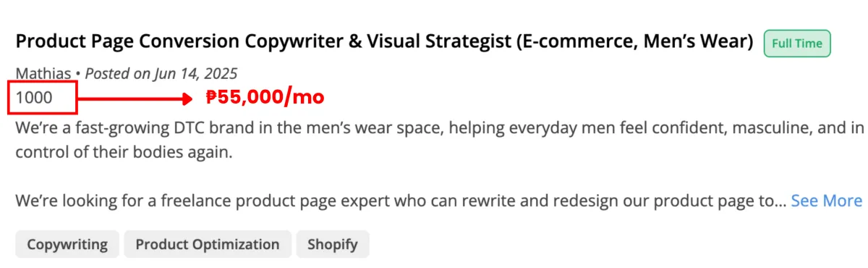Click the "freelance product page expert" paragraph

(401, 201)
